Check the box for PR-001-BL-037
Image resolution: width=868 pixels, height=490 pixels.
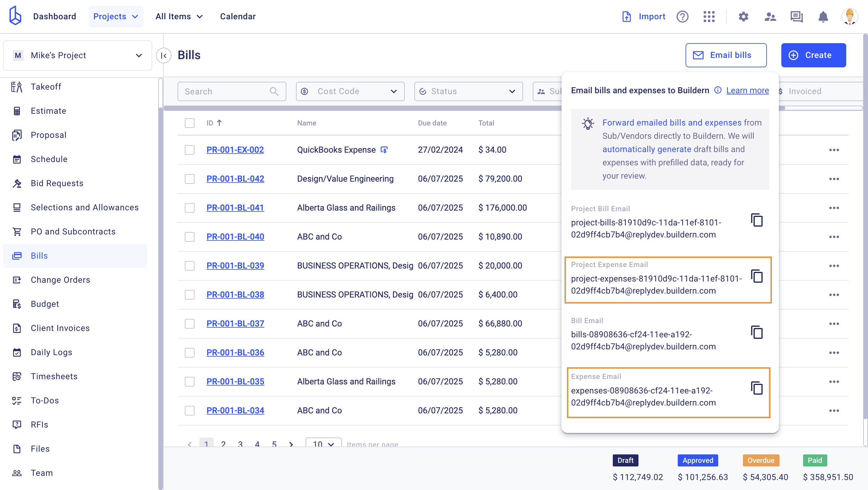pos(190,324)
